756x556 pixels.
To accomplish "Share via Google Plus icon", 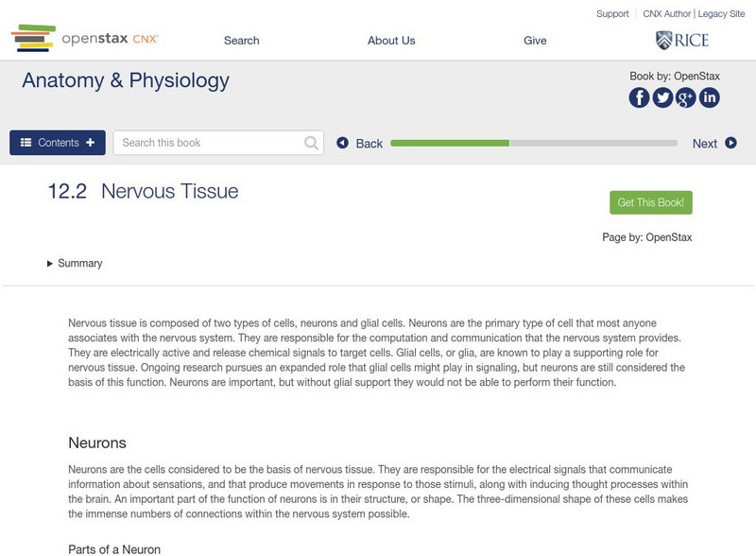I will pyautogui.click(x=686, y=97).
